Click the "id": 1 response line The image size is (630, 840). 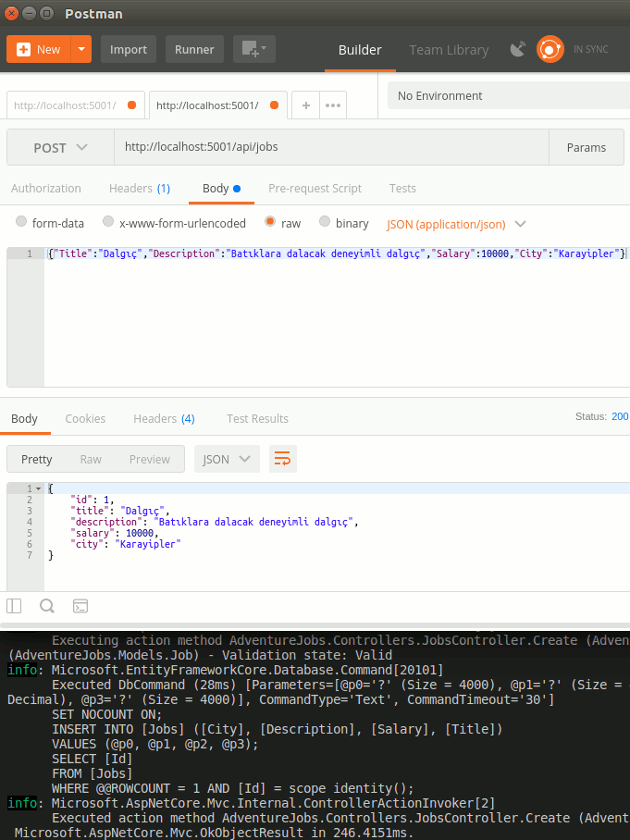click(x=93, y=500)
